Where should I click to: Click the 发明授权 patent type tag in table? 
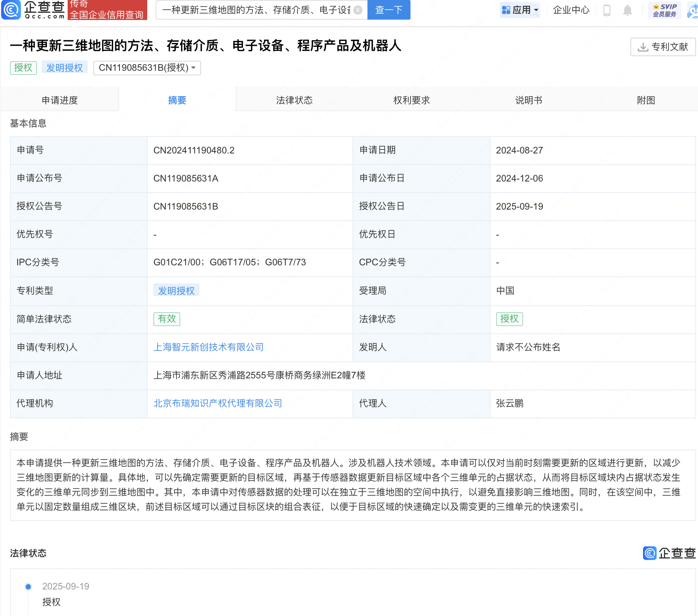(176, 291)
